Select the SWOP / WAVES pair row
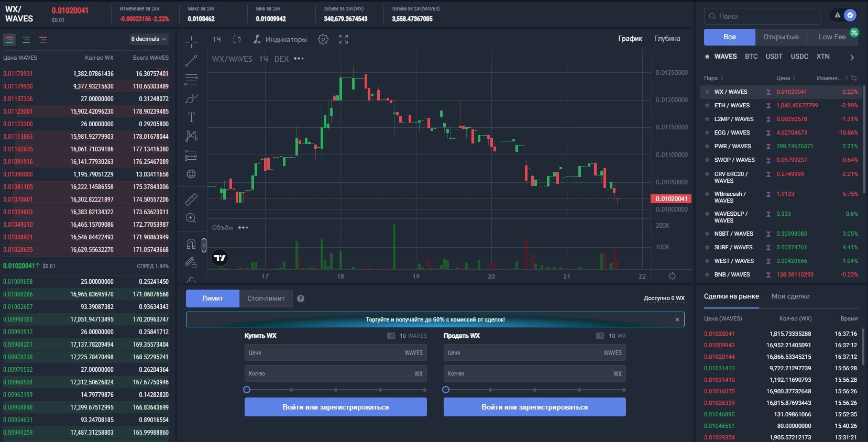Image resolution: width=868 pixels, height=442 pixels. pyautogui.click(x=781, y=160)
